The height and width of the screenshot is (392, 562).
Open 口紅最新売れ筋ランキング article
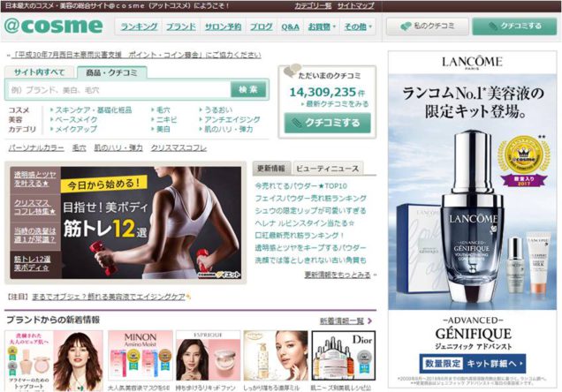click(x=300, y=235)
